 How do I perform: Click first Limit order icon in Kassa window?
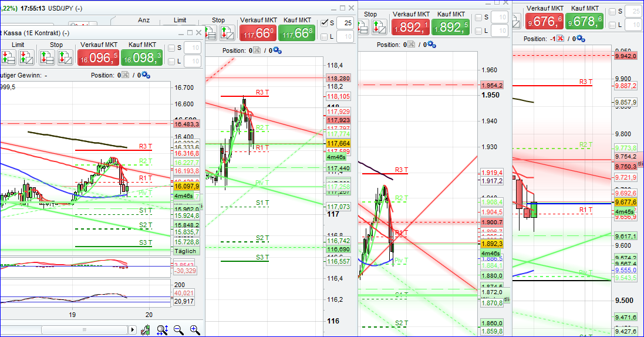(x=8, y=57)
